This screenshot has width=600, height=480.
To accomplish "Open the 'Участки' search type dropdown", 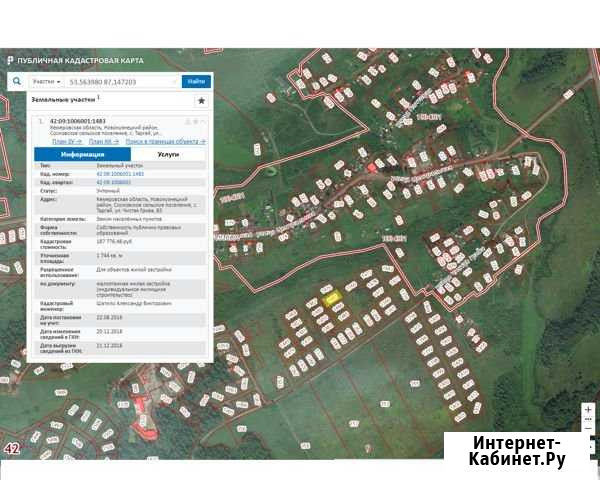I will [46, 82].
